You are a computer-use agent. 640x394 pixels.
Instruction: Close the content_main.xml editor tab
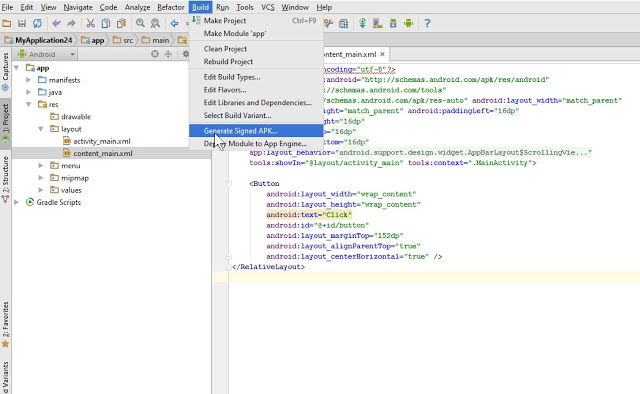point(382,54)
